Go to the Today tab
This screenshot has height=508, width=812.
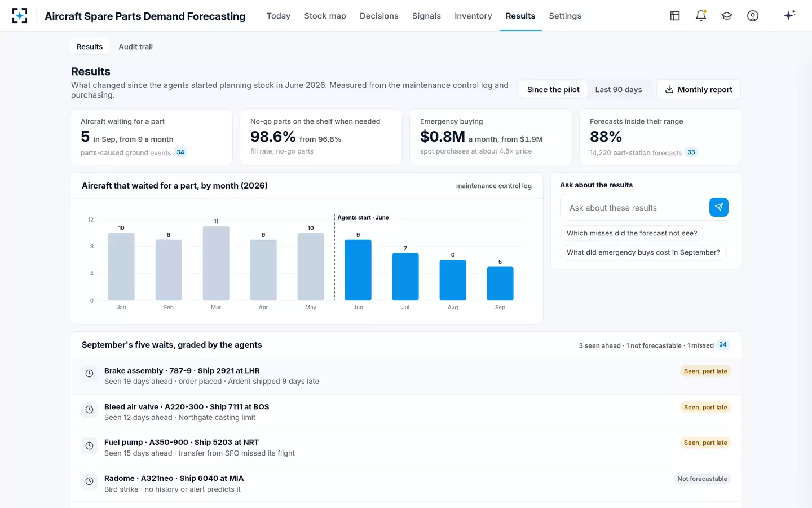279,16
